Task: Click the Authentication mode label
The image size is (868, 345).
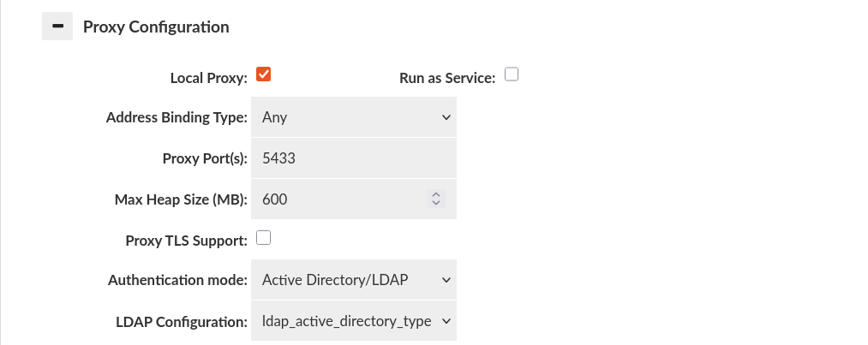Action: click(177, 280)
